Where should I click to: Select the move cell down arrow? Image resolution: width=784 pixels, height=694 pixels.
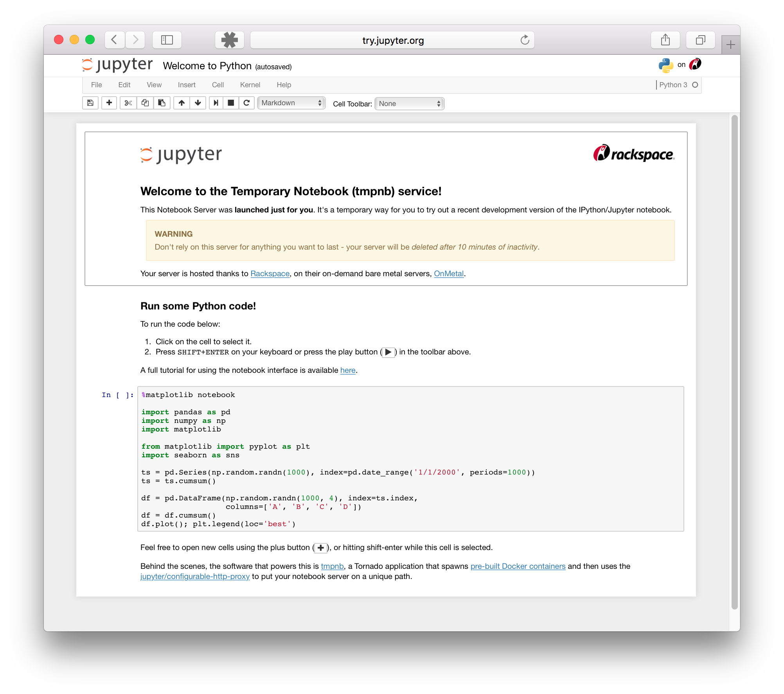click(x=198, y=103)
